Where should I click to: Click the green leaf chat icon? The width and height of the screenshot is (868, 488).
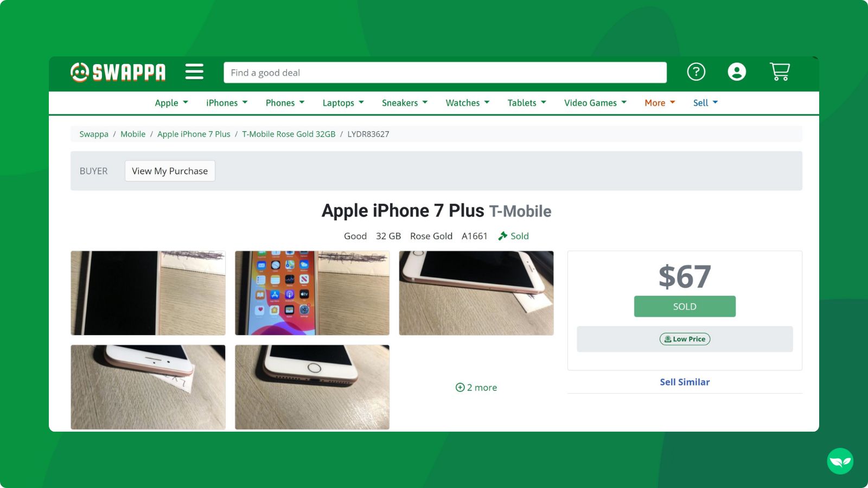(840, 461)
